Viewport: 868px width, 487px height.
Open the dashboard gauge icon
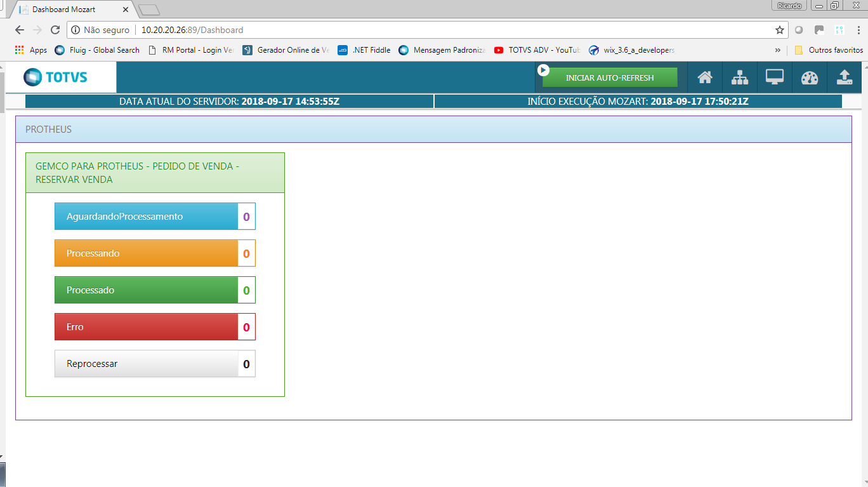click(810, 77)
